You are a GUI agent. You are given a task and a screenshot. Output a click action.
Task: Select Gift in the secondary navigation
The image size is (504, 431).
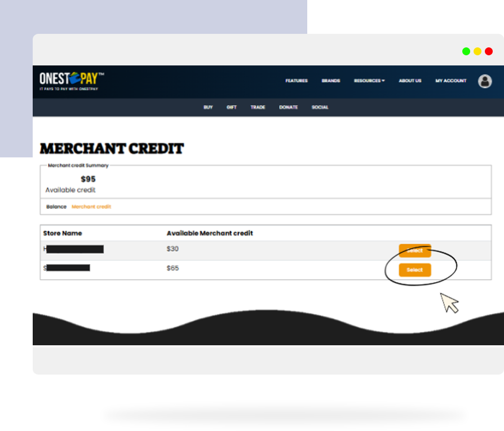pyautogui.click(x=232, y=107)
